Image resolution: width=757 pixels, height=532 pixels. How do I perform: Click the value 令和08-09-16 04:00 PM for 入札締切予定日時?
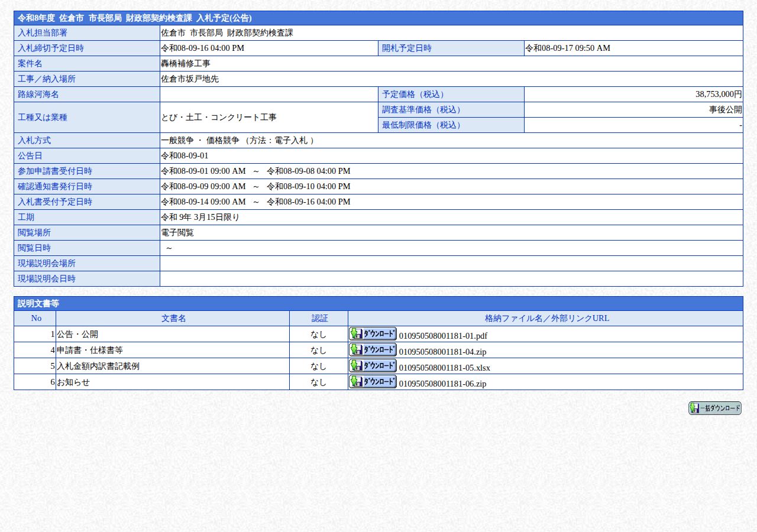pos(202,48)
